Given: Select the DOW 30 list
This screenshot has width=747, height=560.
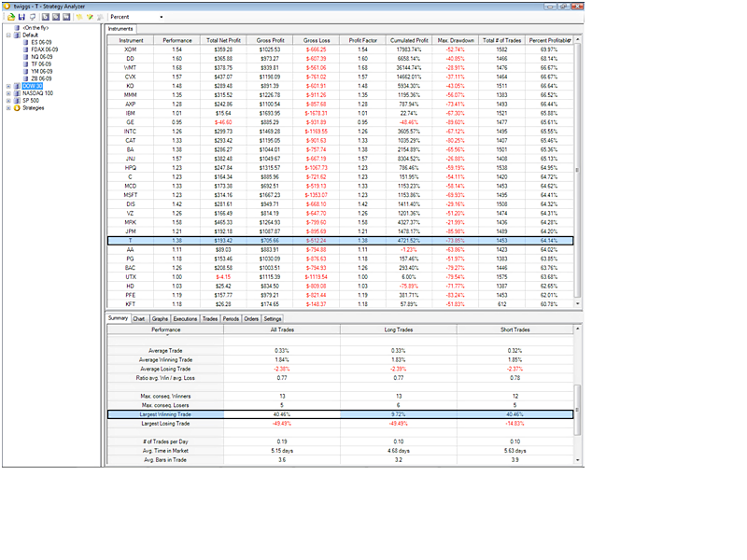Looking at the screenshot, I should (x=33, y=86).
